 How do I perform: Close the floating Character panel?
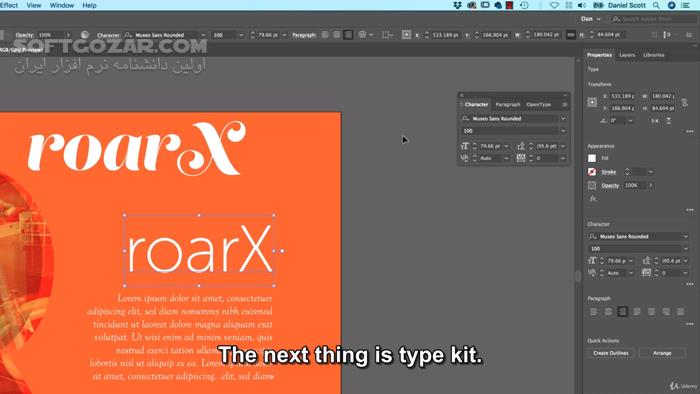[462, 95]
